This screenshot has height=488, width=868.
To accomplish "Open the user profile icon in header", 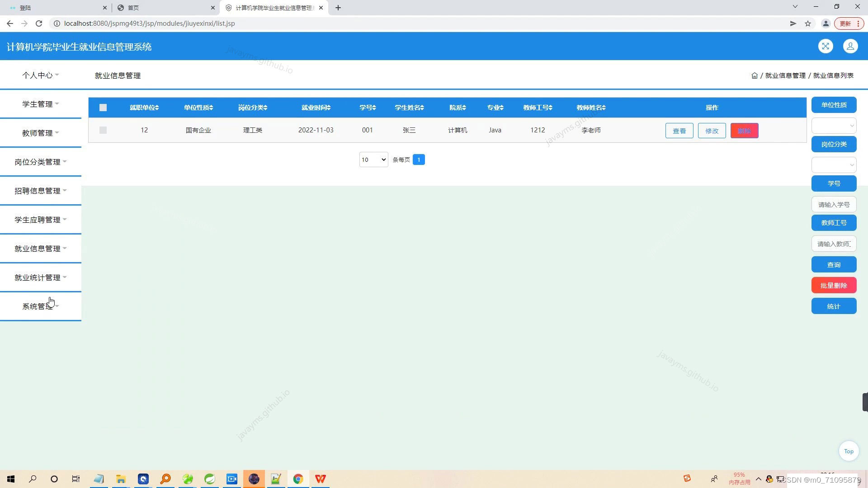I will tap(850, 46).
